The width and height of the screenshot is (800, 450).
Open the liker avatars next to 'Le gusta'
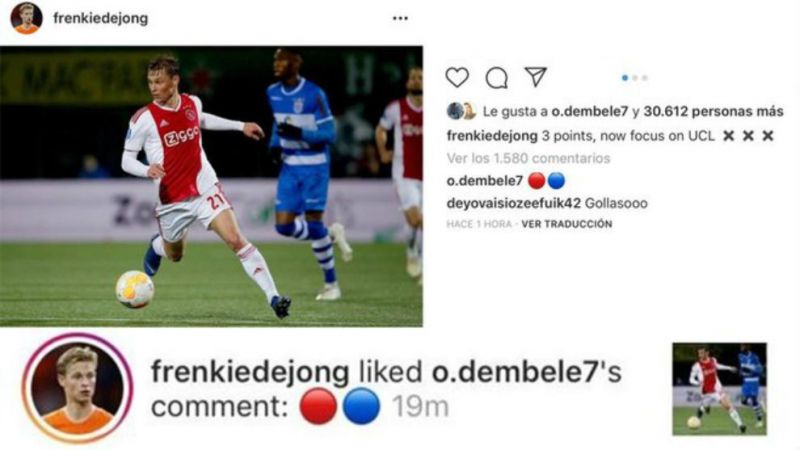461,112
